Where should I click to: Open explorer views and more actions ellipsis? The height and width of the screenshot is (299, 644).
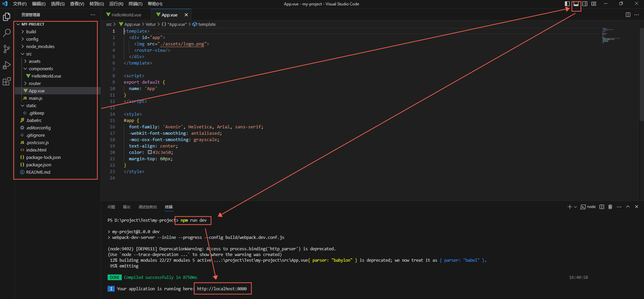93,15
